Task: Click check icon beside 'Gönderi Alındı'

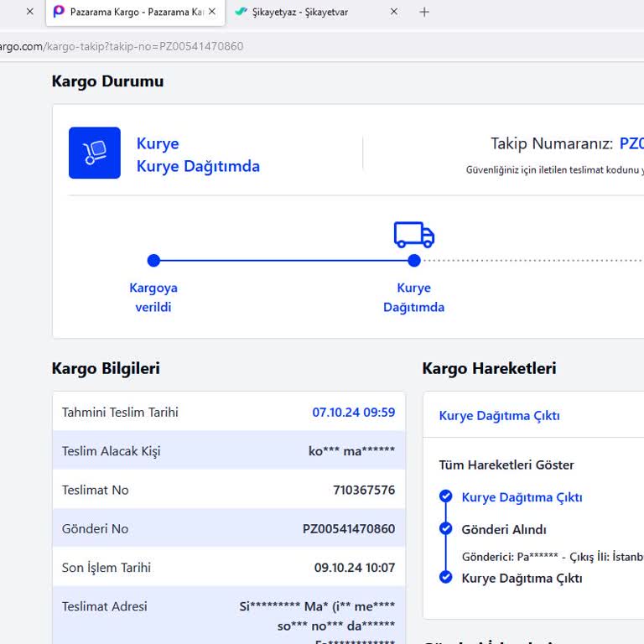Action: click(x=445, y=528)
